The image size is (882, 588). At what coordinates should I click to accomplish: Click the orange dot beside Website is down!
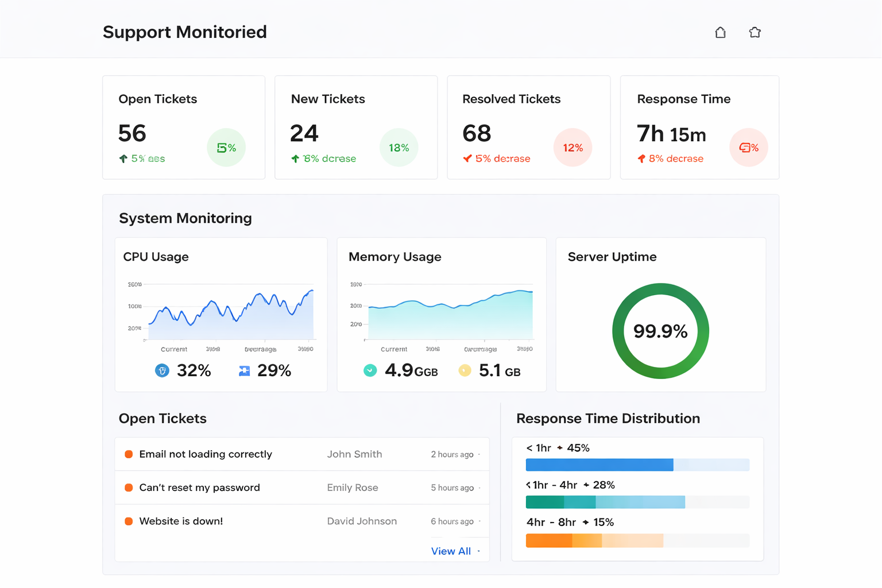click(x=129, y=521)
